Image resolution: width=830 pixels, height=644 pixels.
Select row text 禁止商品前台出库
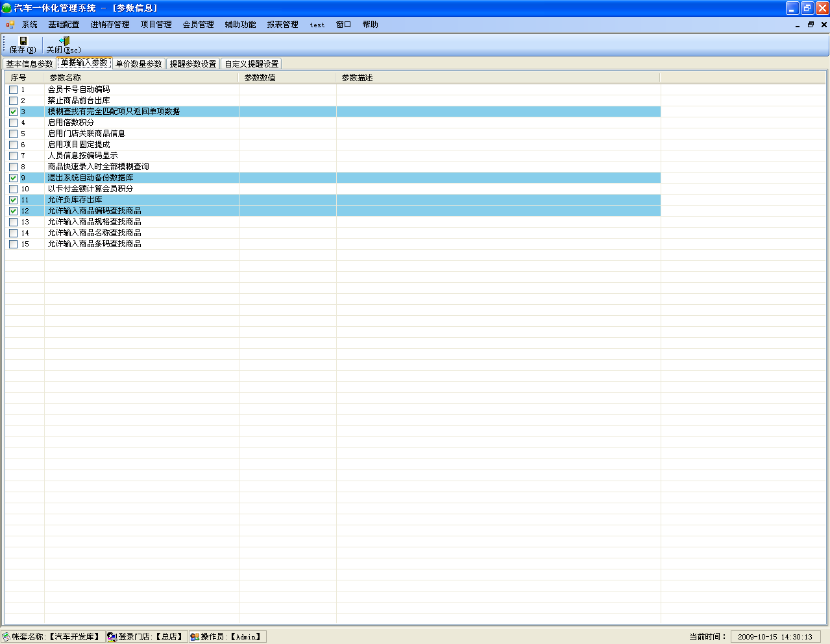tap(79, 101)
